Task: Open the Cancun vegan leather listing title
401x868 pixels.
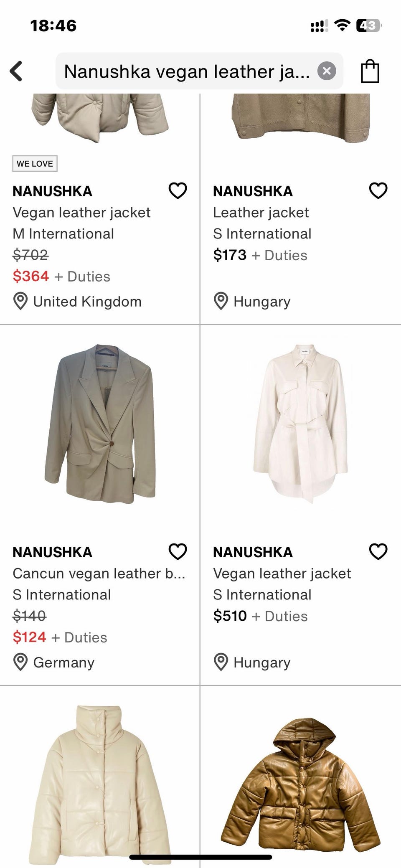Action: pos(99,574)
